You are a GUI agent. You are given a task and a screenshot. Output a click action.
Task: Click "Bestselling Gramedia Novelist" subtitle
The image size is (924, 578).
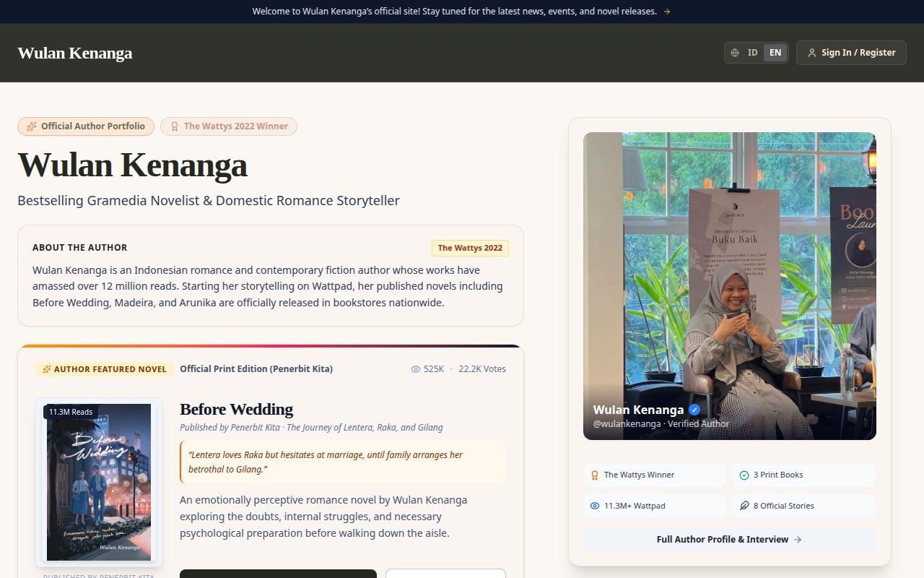coord(209,201)
